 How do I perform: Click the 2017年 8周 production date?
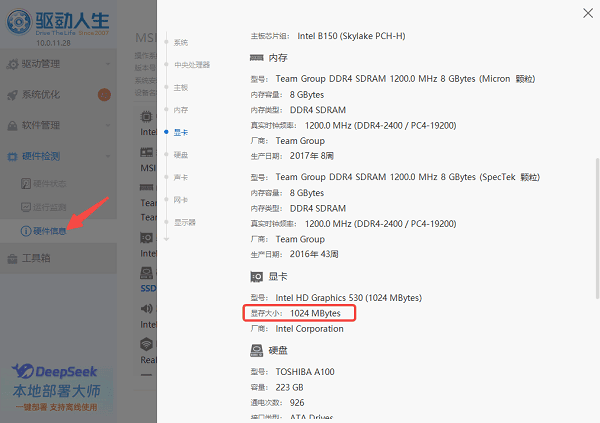tap(311, 156)
